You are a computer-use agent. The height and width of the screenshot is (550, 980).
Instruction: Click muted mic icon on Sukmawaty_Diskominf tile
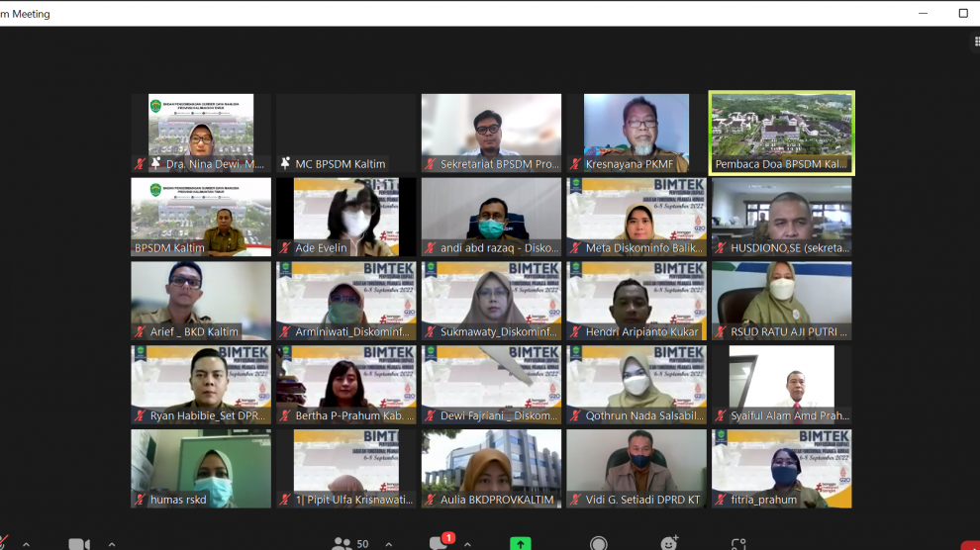pyautogui.click(x=430, y=332)
